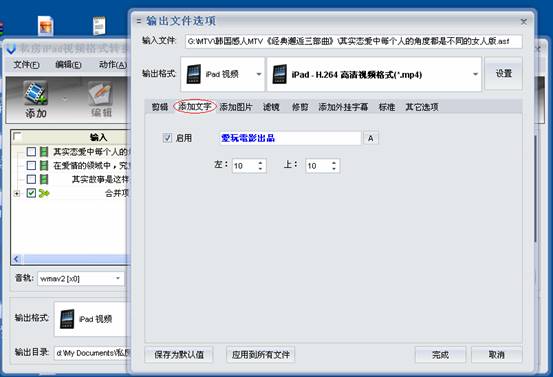Click the 添加 film icon in main window
553x377 pixels.
click(x=35, y=93)
